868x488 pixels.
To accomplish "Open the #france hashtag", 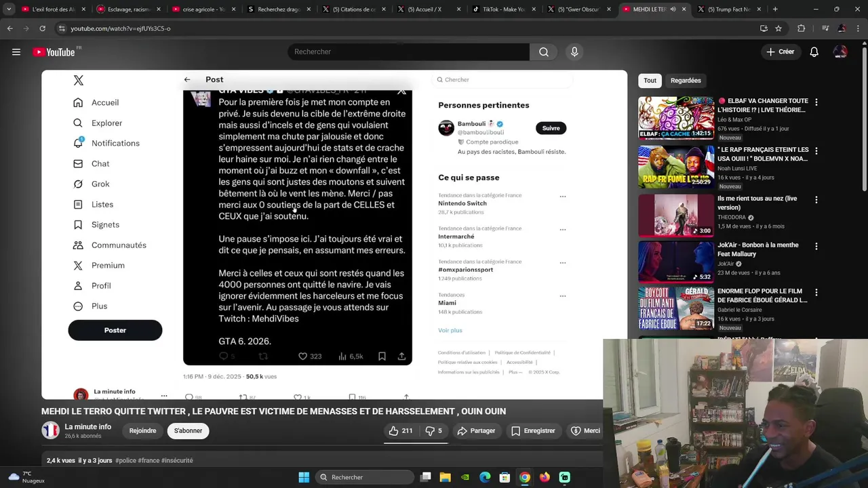I will (x=149, y=460).
